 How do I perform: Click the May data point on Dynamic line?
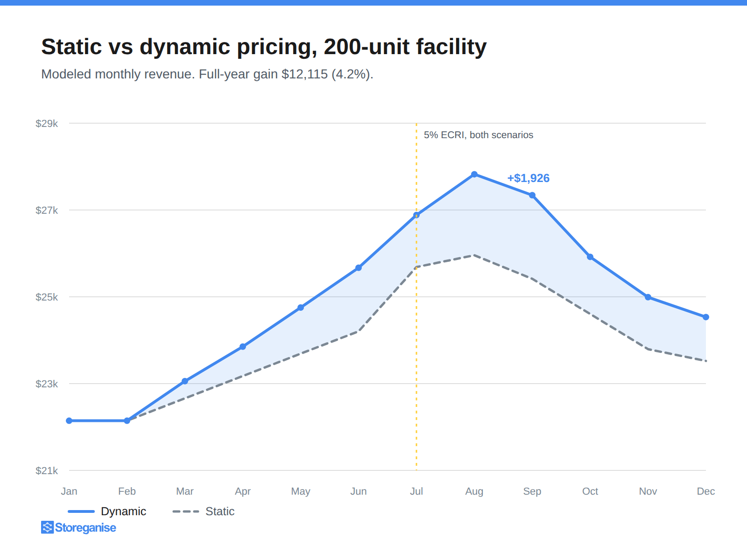[301, 308]
